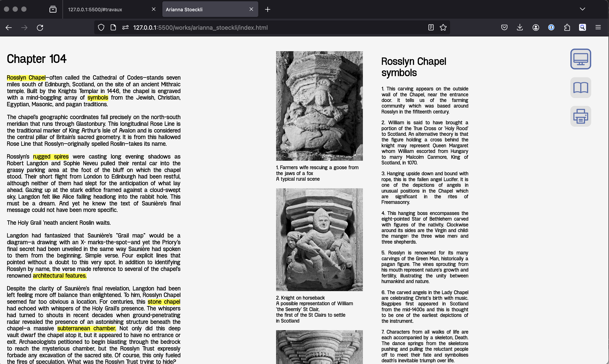609x364 pixels.
Task: Open the extensions puzzle icon
Action: pyautogui.click(x=567, y=28)
